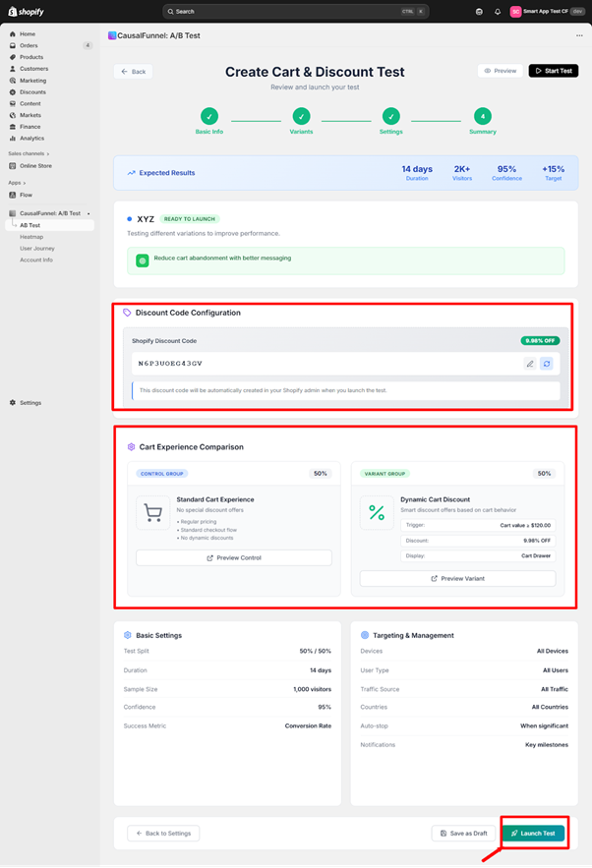The width and height of the screenshot is (592, 868).
Task: Save the test as draft
Action: point(463,833)
